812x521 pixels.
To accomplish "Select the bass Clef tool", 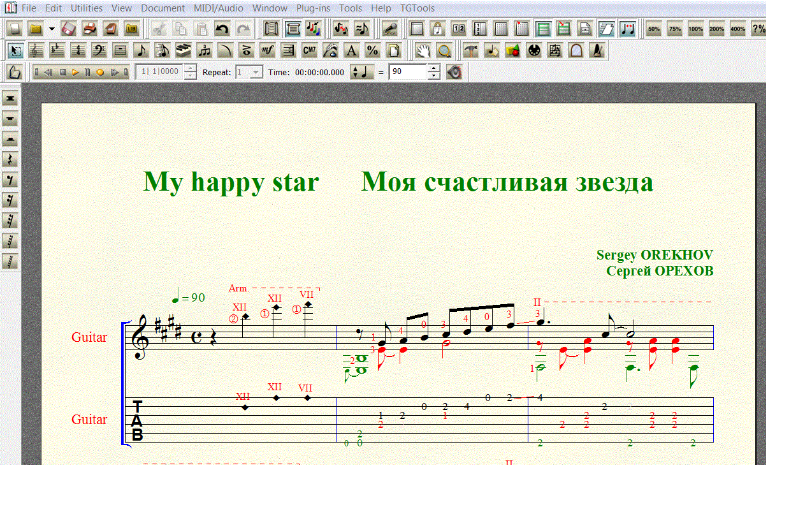I will (99, 50).
